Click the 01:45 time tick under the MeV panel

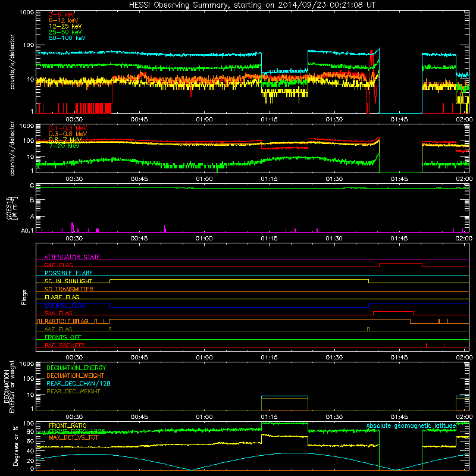tap(399, 179)
